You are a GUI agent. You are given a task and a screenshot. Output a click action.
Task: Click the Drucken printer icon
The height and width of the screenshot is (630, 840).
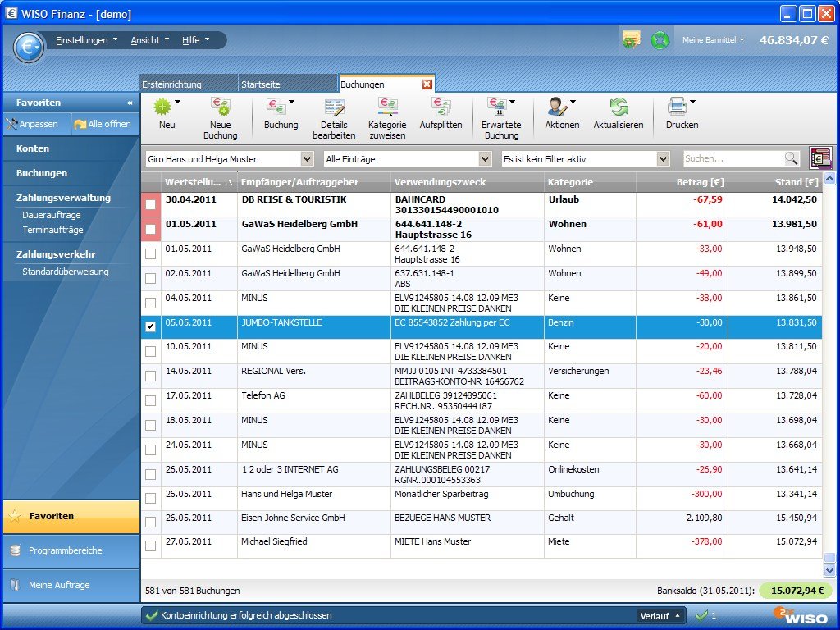[x=677, y=107]
